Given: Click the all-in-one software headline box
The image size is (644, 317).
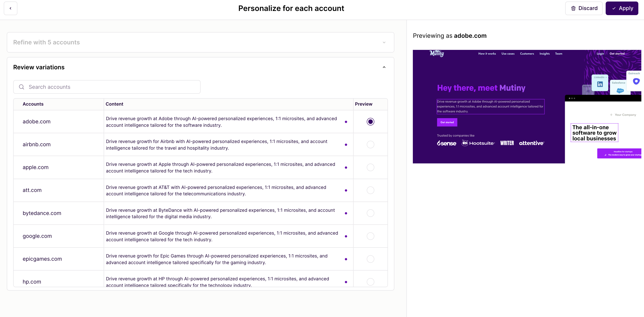Looking at the screenshot, I should (594, 133).
